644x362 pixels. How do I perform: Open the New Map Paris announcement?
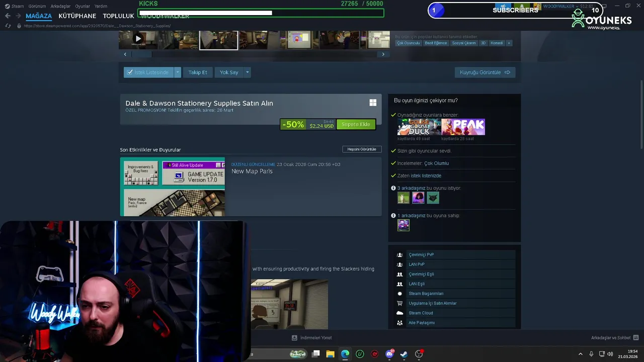[x=252, y=171]
